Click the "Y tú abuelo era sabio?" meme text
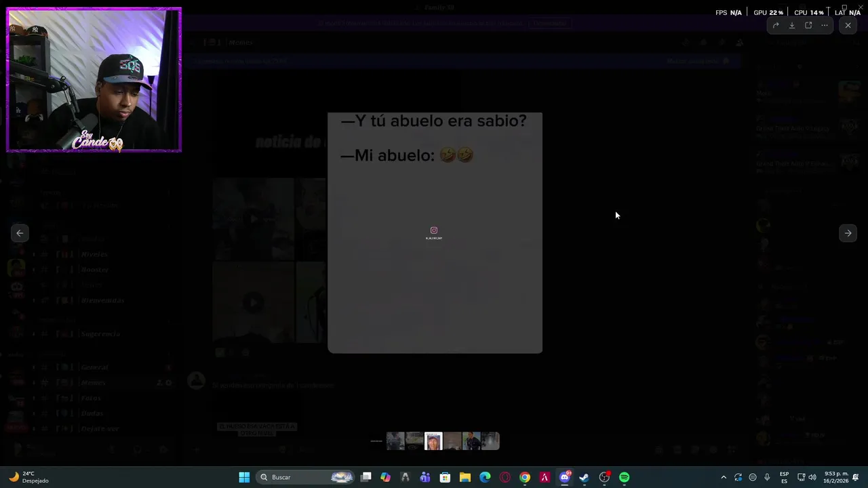 (433, 121)
